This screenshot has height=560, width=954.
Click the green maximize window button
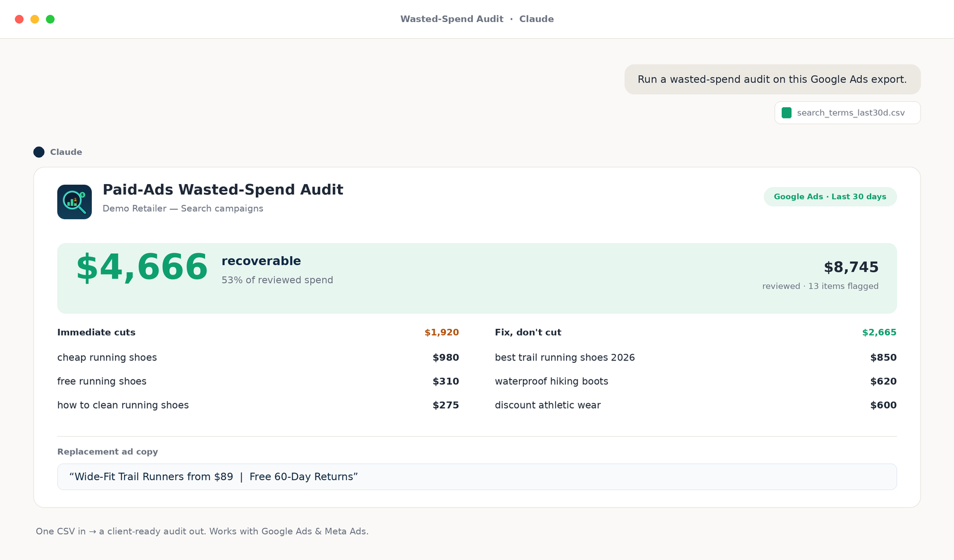(x=50, y=19)
